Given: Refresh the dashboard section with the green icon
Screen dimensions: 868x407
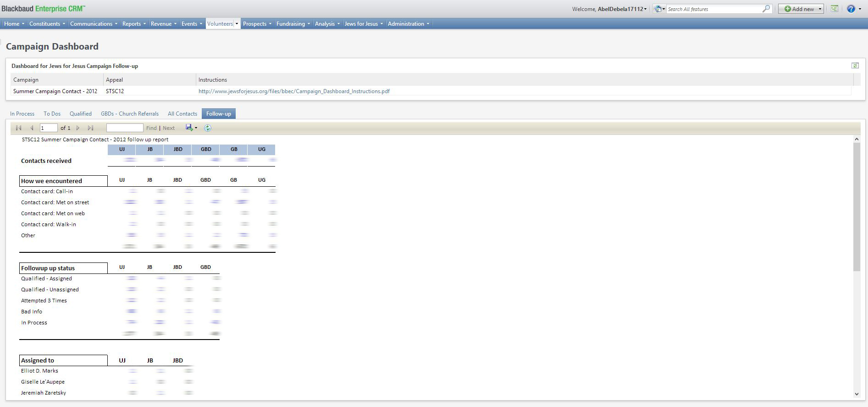Looking at the screenshot, I should pos(855,66).
